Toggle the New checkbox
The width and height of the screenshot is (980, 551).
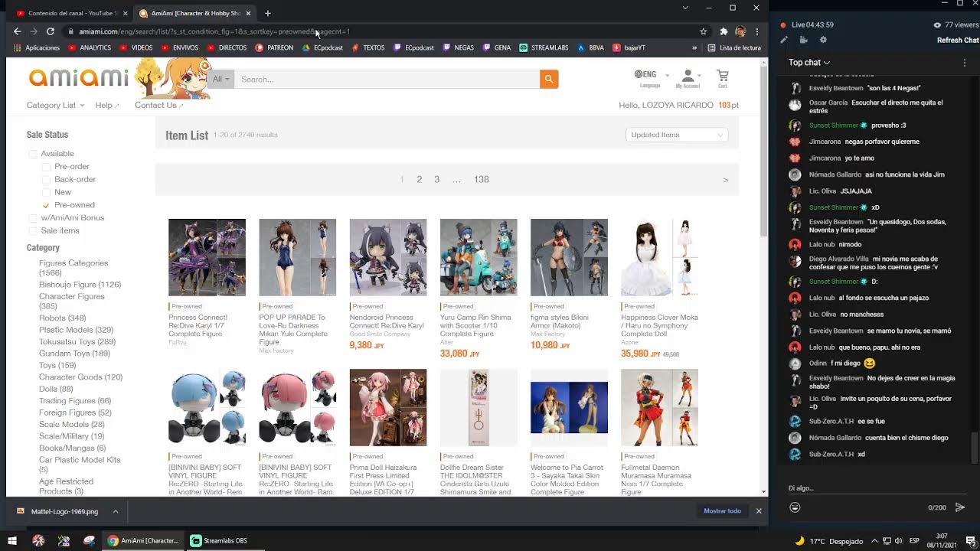[x=46, y=192]
